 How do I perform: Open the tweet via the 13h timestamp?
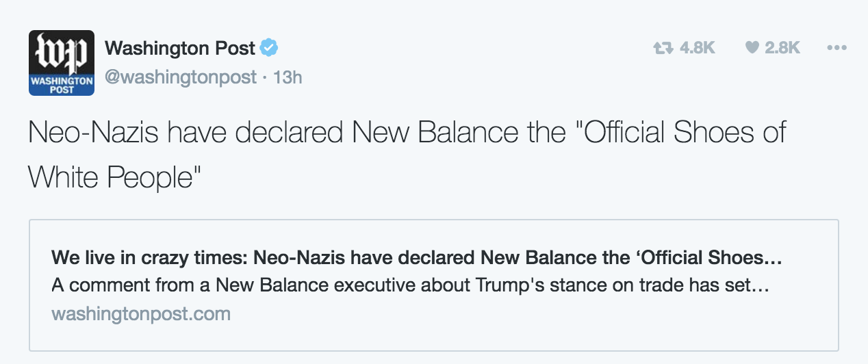click(x=288, y=77)
